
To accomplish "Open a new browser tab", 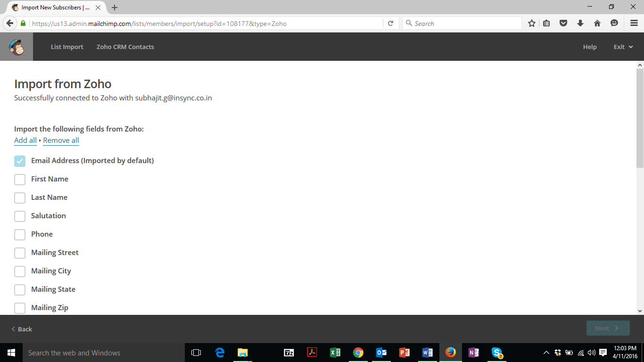I will point(115,8).
